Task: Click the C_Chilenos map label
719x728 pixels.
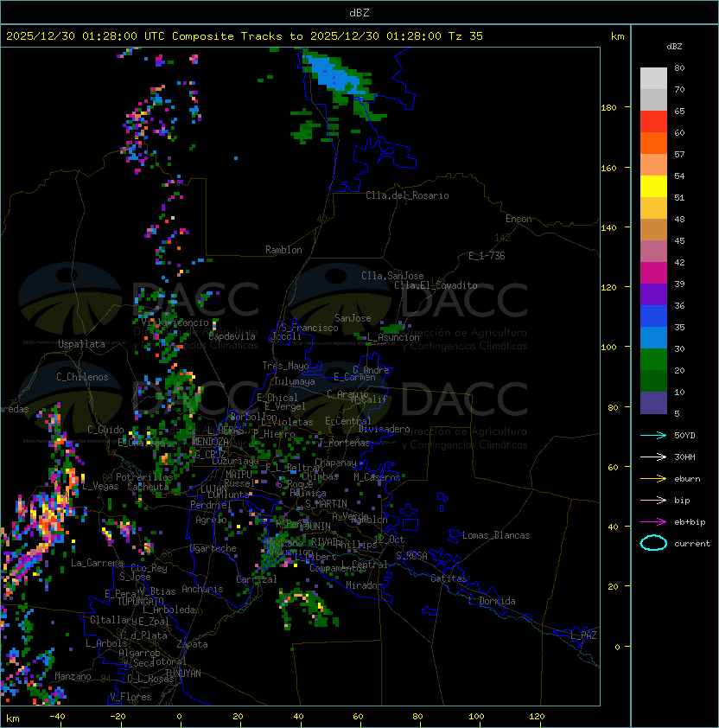Action: tap(82, 377)
